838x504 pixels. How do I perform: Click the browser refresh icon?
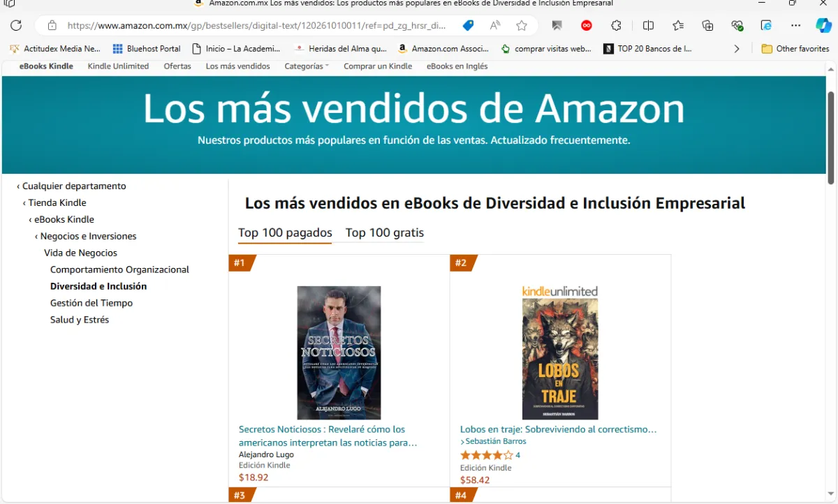(15, 25)
